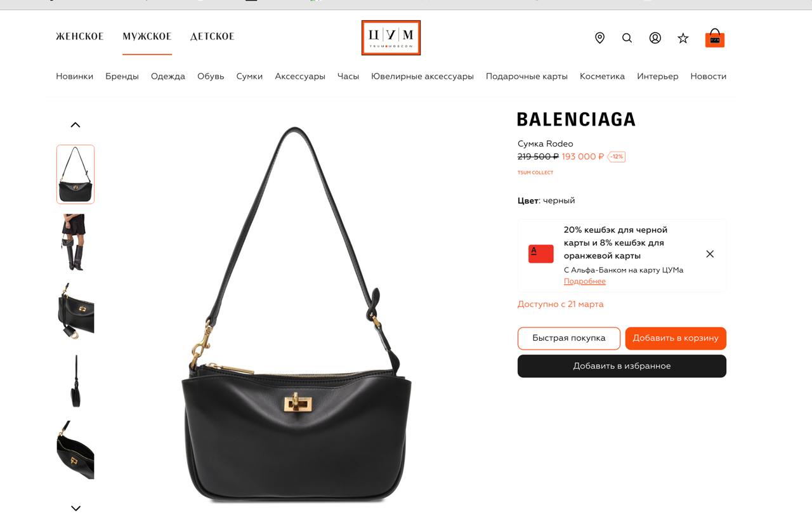Click Добавить в корзину button
Screen dimensions: 812x517
click(676, 338)
